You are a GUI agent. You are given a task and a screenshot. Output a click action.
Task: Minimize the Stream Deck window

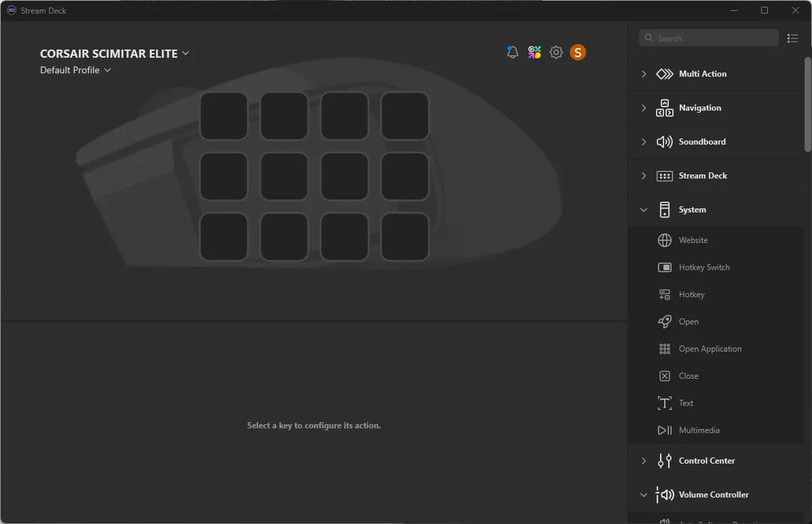coord(734,10)
